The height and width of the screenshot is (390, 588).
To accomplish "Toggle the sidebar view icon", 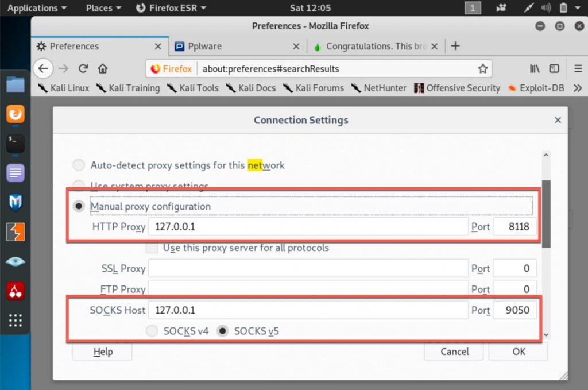I will (x=554, y=69).
